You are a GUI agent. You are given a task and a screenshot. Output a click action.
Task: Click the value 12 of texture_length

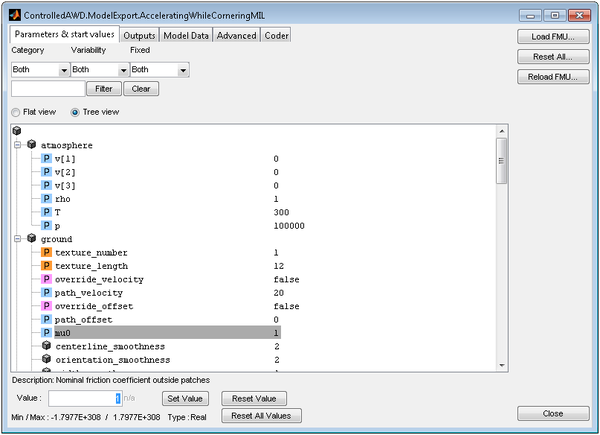279,266
